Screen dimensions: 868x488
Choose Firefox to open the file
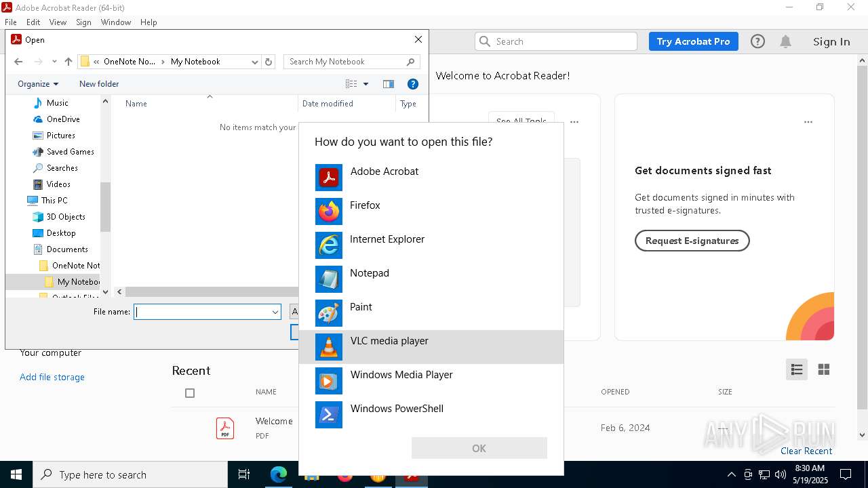coord(431,211)
